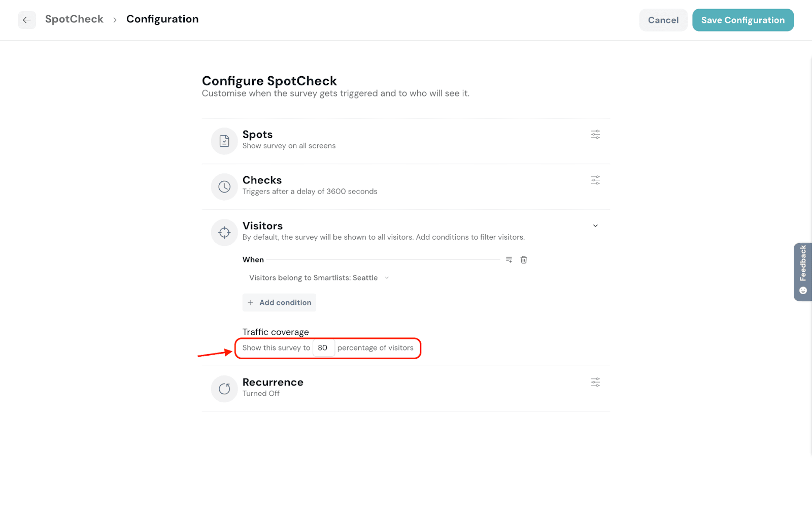Save the configuration

742,20
